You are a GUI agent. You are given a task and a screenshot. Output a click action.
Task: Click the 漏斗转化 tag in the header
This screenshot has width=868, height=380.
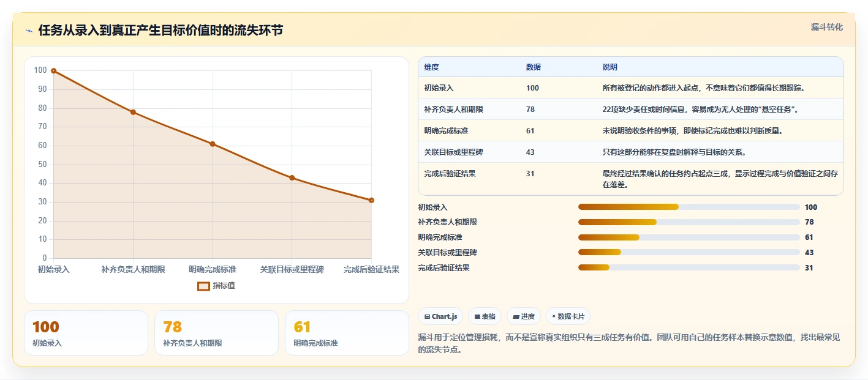coord(826,28)
